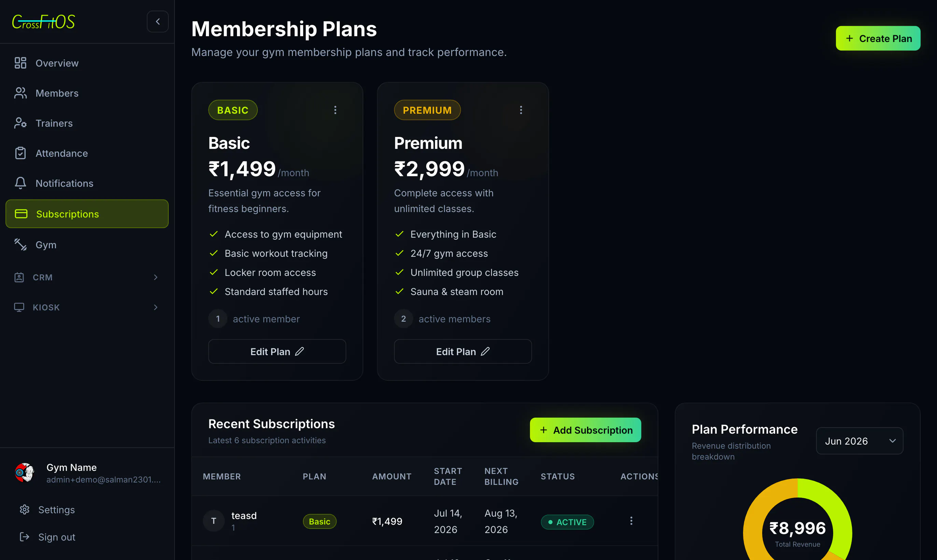Click Edit Plan on the Premium card
The width and height of the screenshot is (937, 560).
click(463, 351)
